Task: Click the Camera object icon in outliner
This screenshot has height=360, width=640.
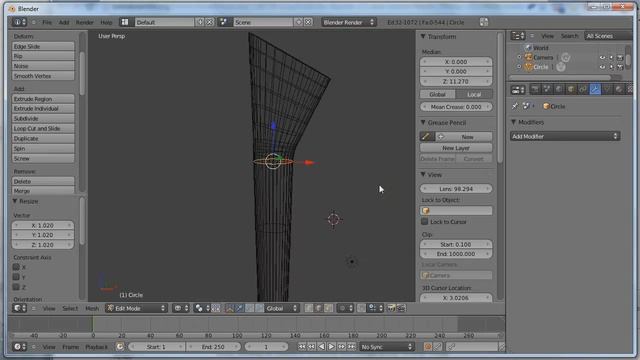Action: tap(529, 58)
